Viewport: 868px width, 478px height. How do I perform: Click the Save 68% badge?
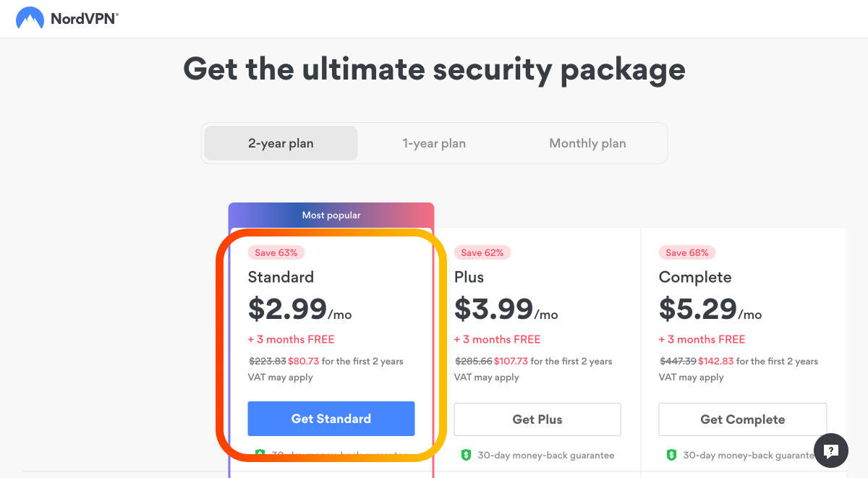pos(687,252)
